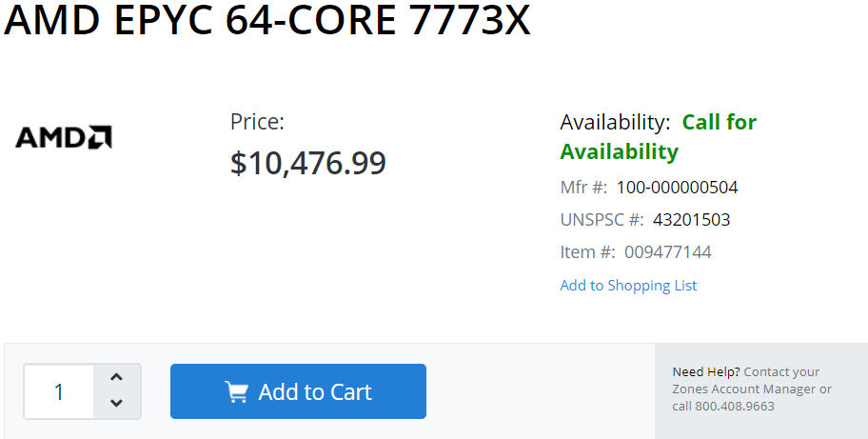The image size is (868, 439).
Task: Click the AMD EPYC 64-CORE 7773X title
Action: click(267, 20)
